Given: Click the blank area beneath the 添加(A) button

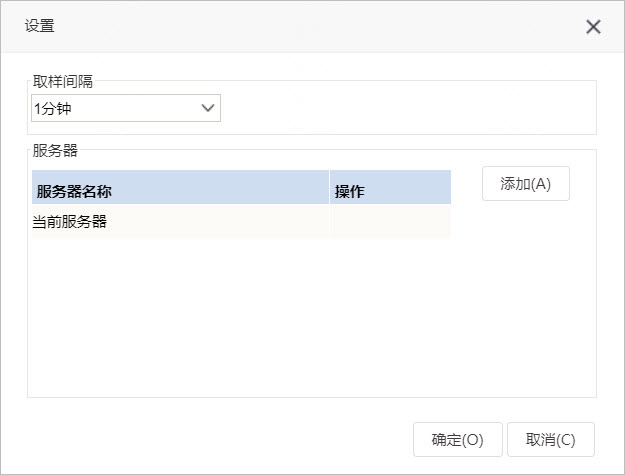Looking at the screenshot, I should tap(525, 297).
